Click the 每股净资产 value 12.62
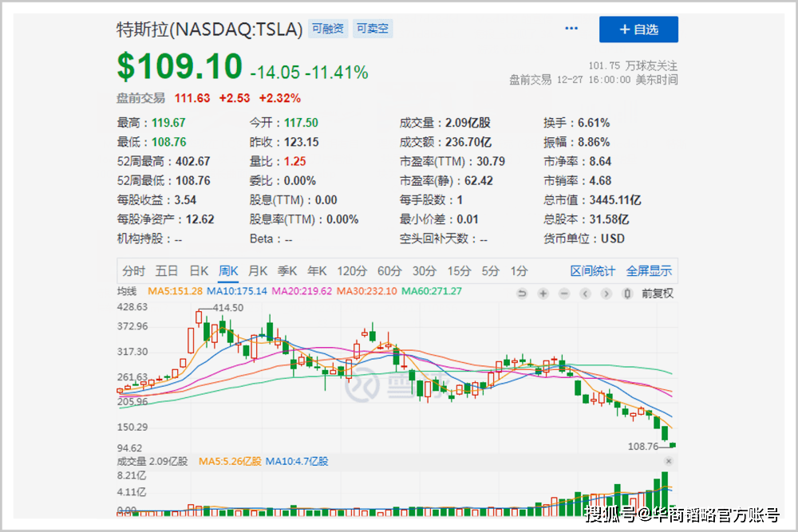798x532 pixels. 200,219
